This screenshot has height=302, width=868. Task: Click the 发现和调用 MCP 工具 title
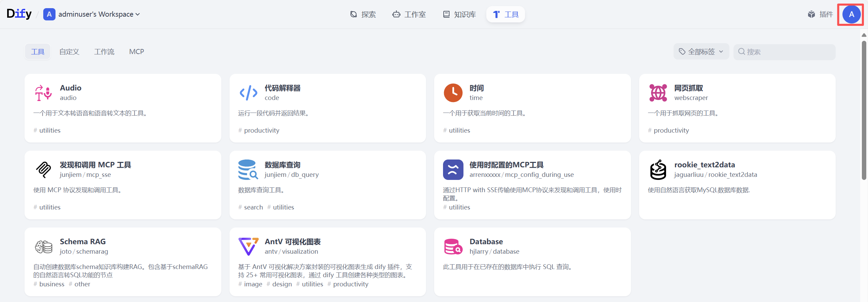click(x=95, y=165)
